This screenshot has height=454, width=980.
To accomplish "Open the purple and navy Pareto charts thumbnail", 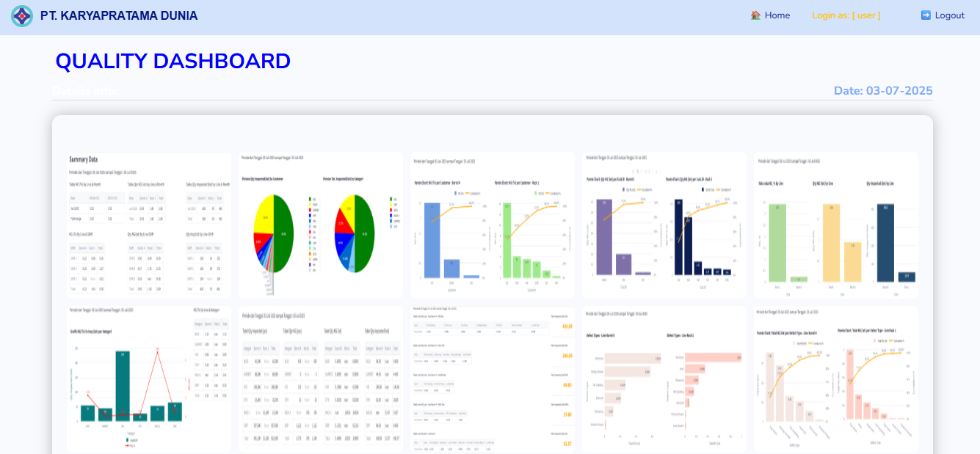I will click(x=664, y=225).
